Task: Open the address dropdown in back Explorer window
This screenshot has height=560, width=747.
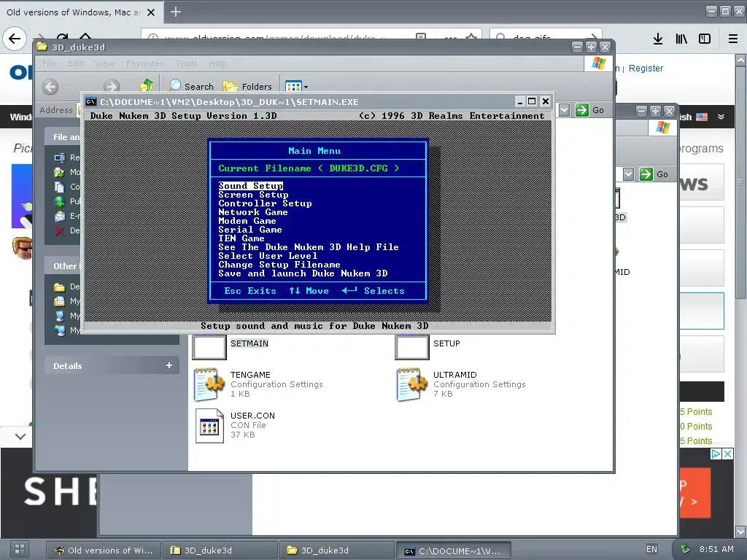Action: click(628, 174)
